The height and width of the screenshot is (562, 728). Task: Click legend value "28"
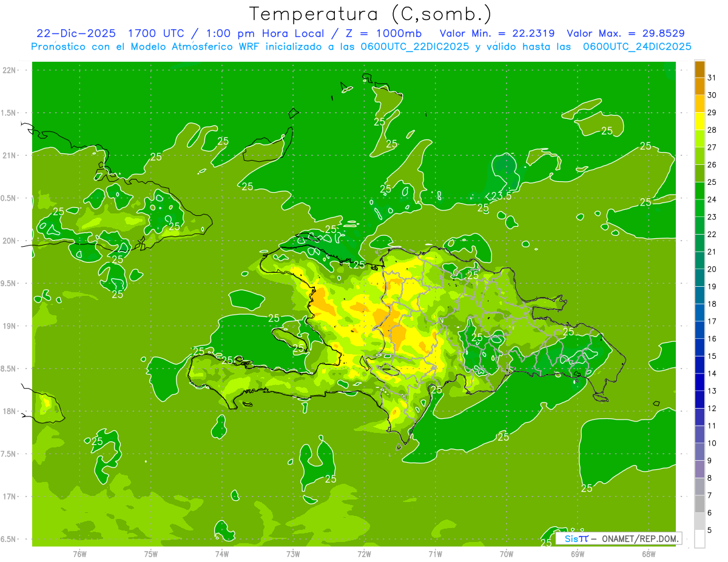pos(712,130)
